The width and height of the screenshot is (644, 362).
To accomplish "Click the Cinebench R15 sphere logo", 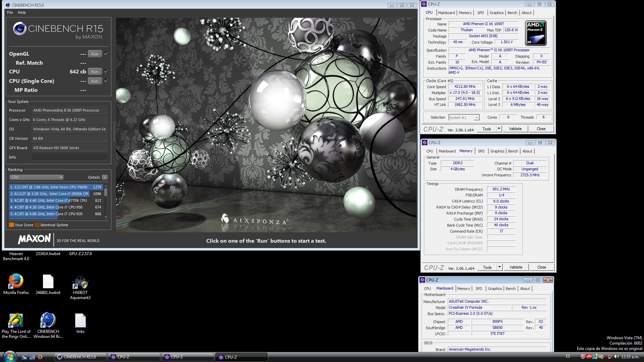I will [x=20, y=29].
